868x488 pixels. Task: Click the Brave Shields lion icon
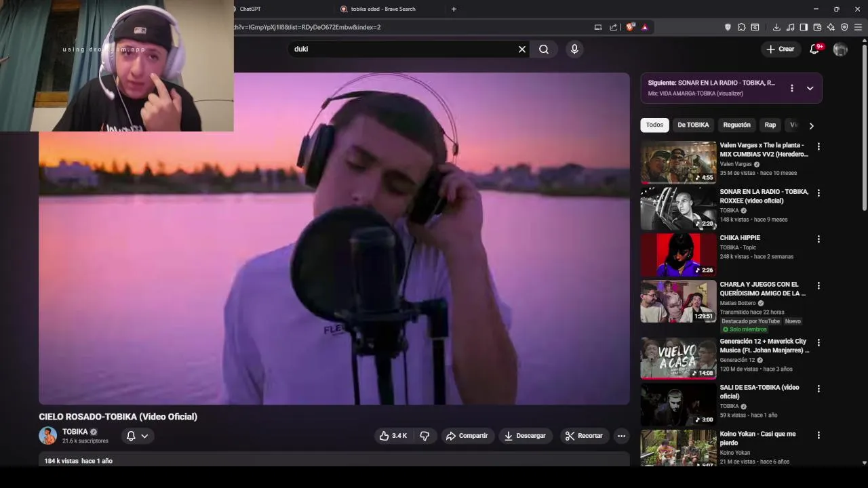[630, 27]
